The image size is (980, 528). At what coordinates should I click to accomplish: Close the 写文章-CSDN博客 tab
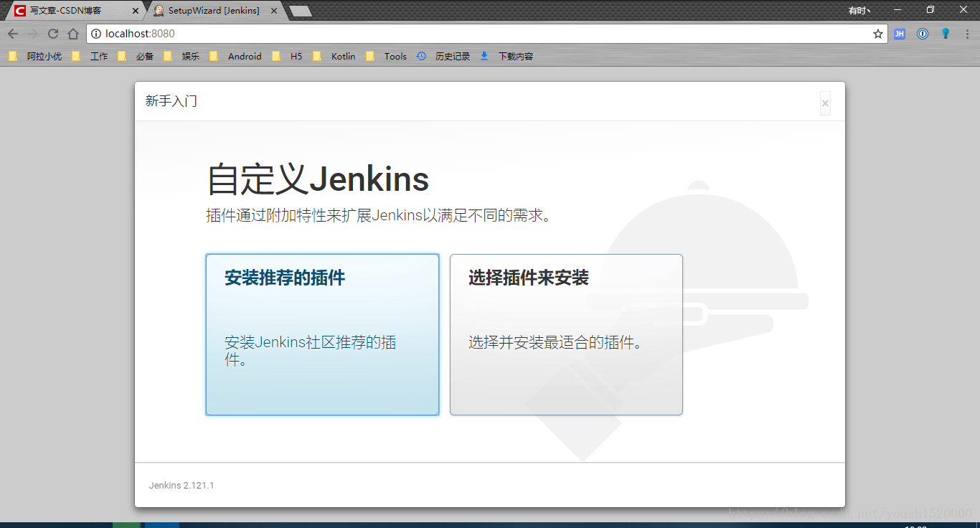pos(136,11)
